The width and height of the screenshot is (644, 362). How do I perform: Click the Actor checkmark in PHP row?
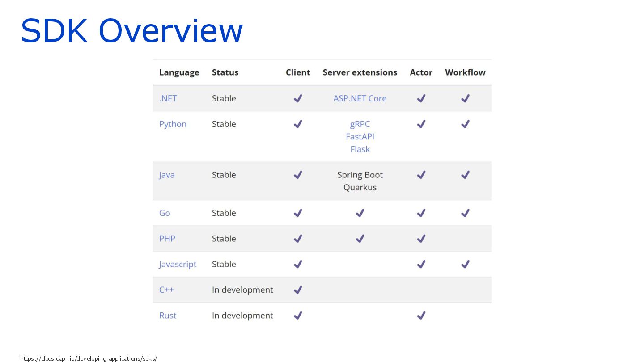(x=421, y=239)
